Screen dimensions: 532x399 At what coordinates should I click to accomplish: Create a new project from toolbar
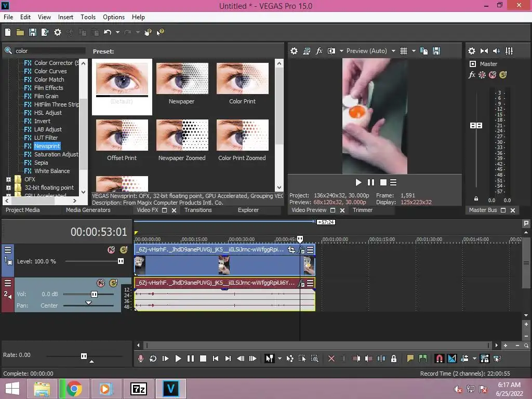(x=8, y=32)
